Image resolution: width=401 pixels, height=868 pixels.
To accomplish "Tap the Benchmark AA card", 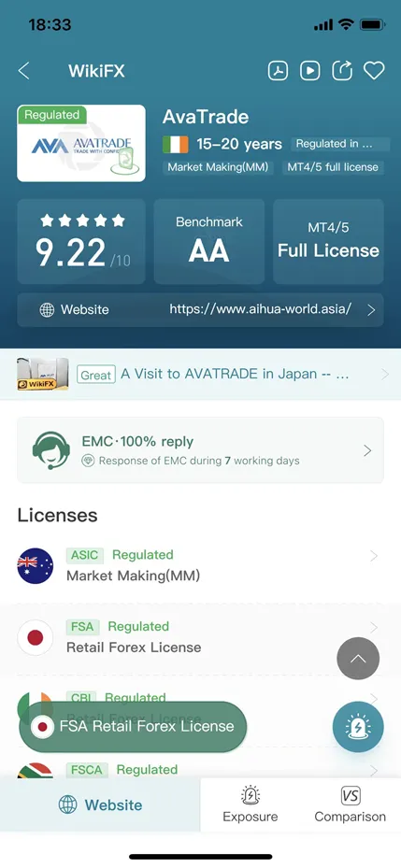I will pyautogui.click(x=209, y=242).
